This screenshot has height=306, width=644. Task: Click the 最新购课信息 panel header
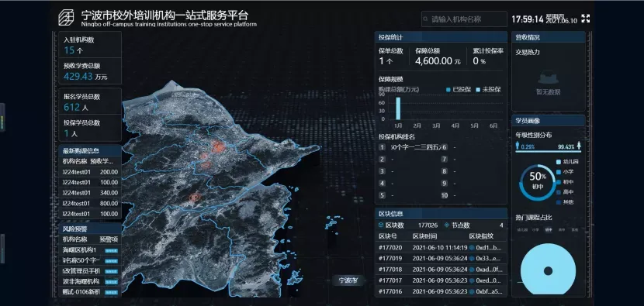[x=90, y=150]
